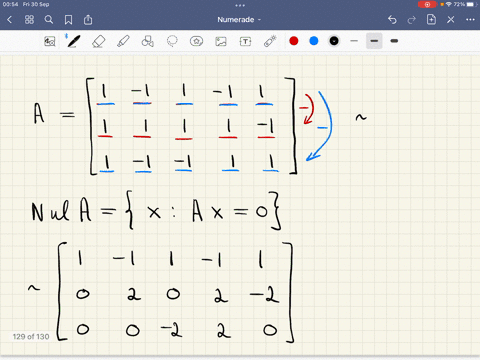Select the Text box tool

(x=245, y=41)
